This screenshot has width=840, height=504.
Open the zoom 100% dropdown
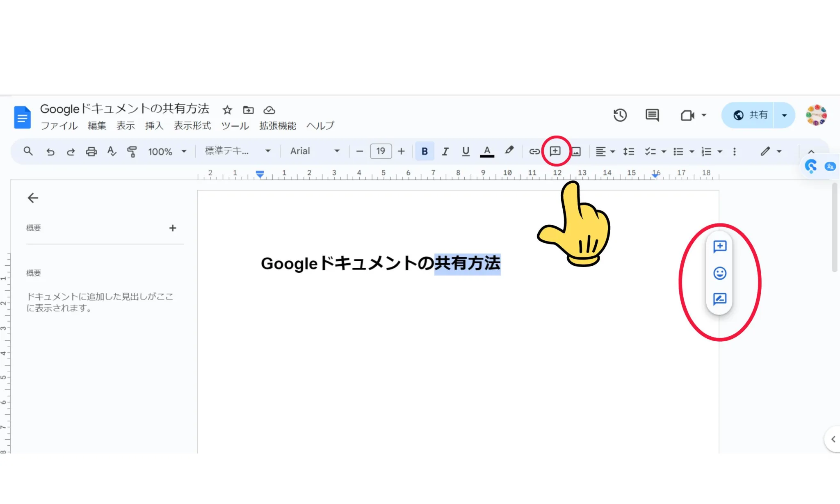[167, 152]
